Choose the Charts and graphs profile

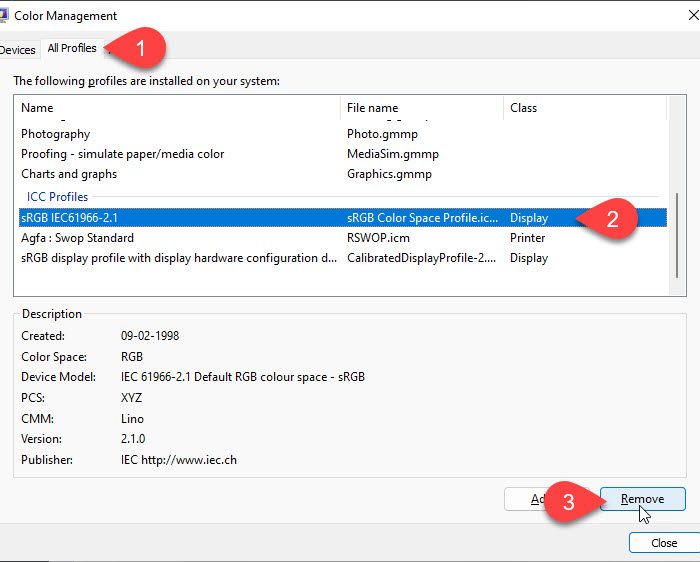[69, 174]
